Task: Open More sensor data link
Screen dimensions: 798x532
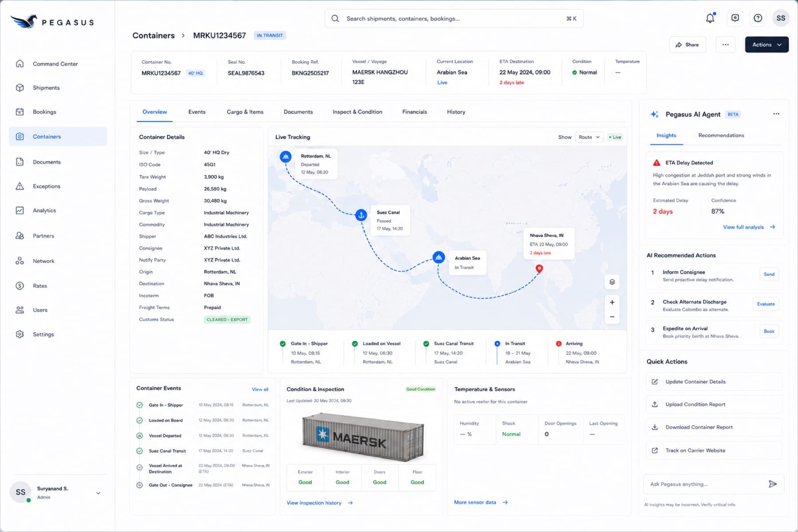Action: point(481,502)
